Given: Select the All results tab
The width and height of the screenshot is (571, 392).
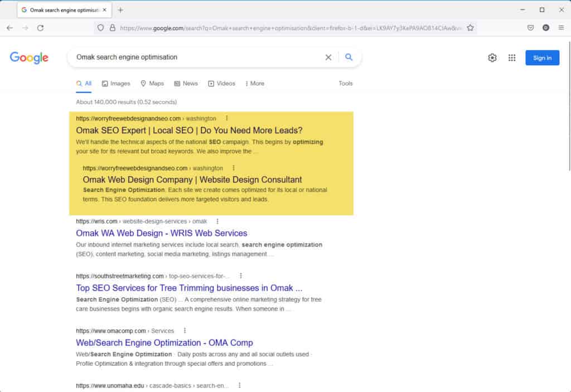Looking at the screenshot, I should pos(84,84).
